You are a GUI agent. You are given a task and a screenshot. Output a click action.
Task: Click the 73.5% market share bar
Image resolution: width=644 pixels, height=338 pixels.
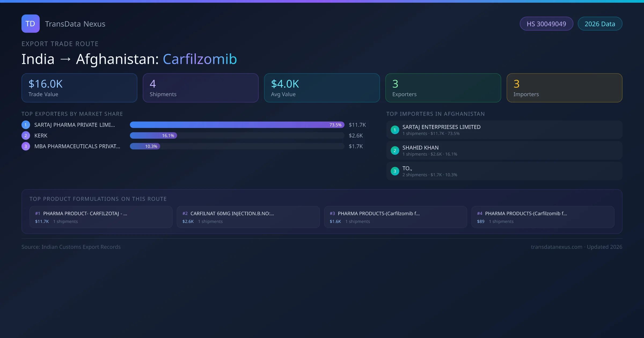(x=237, y=125)
